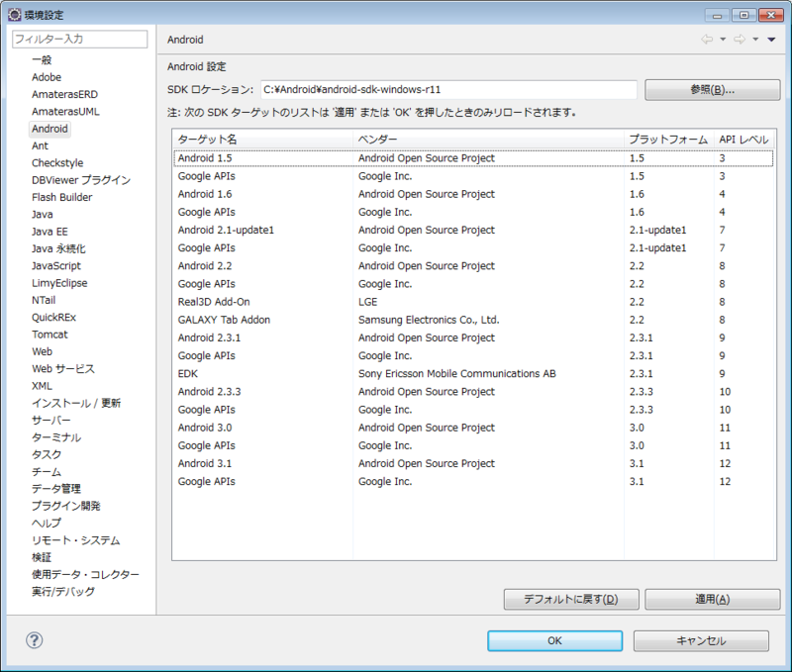Viewport: 792px width, 672px height.
Task: Select Java 永続化 item
Action: (58, 249)
